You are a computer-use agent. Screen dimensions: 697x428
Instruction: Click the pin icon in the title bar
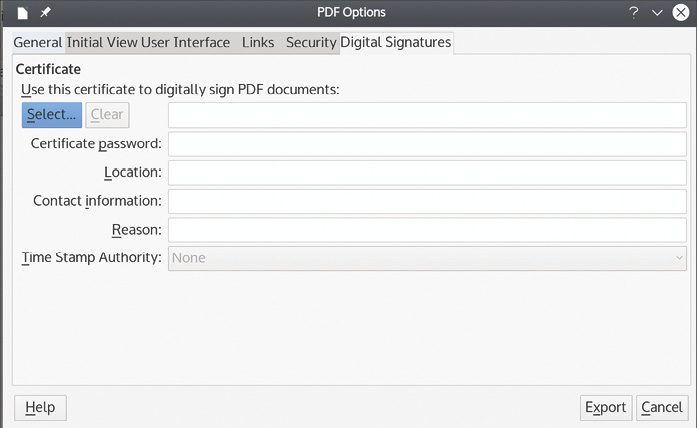pos(45,12)
